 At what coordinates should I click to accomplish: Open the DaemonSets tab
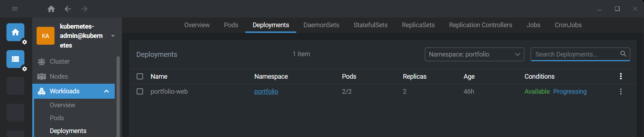(321, 25)
